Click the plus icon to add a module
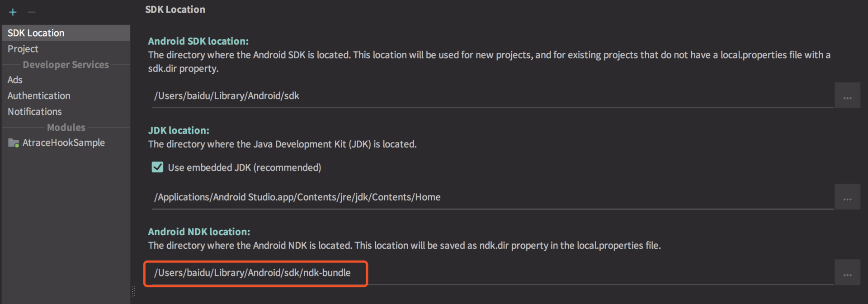868x304 pixels. (13, 12)
